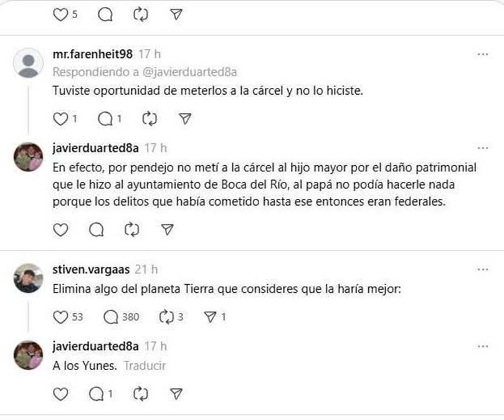Open comments on mr.farenheit98's post
Viewport: 504px width, 420px height.
tap(107, 118)
